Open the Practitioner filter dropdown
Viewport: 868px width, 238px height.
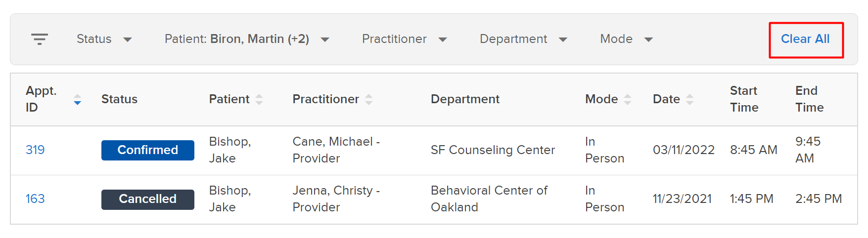click(405, 39)
